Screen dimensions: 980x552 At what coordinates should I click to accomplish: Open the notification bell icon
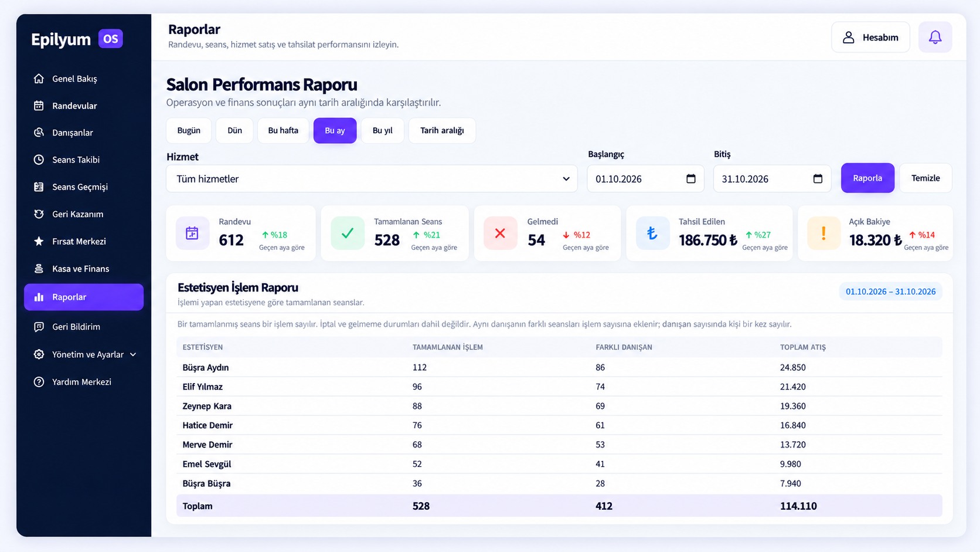(x=935, y=38)
